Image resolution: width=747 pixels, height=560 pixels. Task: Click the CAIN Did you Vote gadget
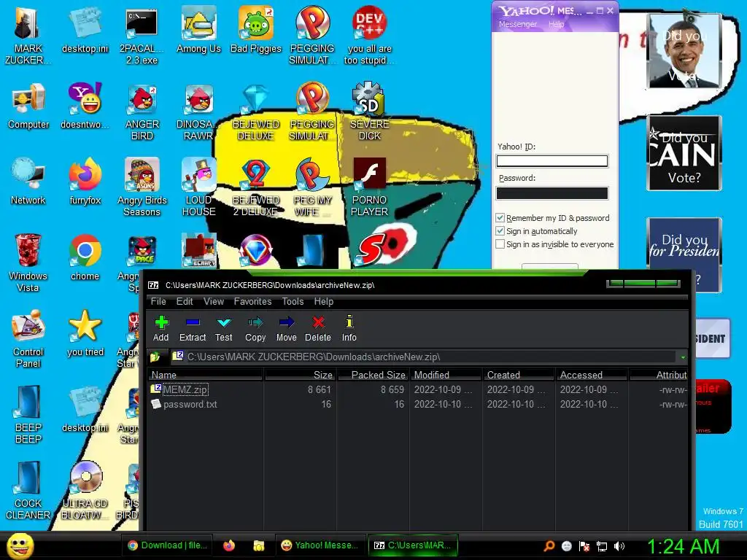tap(684, 153)
